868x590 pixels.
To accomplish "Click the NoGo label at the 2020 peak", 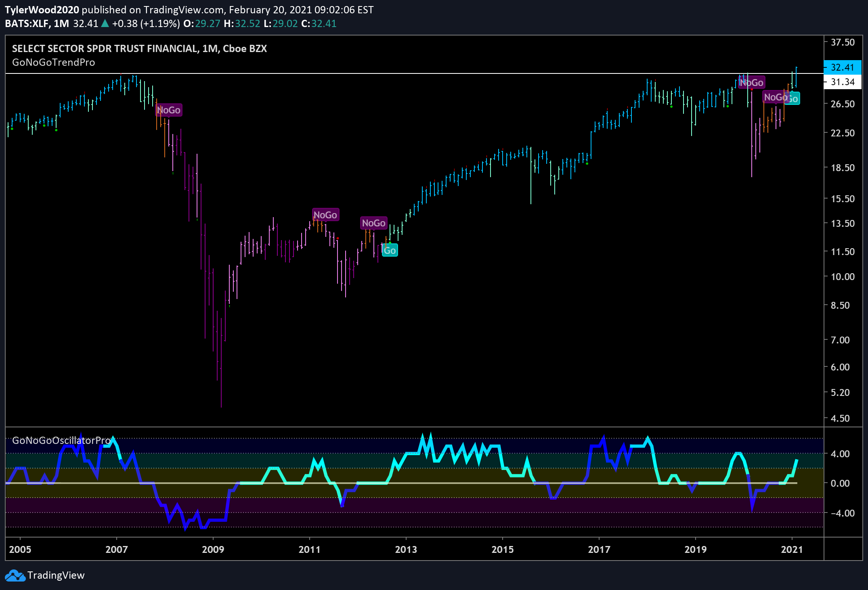I will 752,82.
